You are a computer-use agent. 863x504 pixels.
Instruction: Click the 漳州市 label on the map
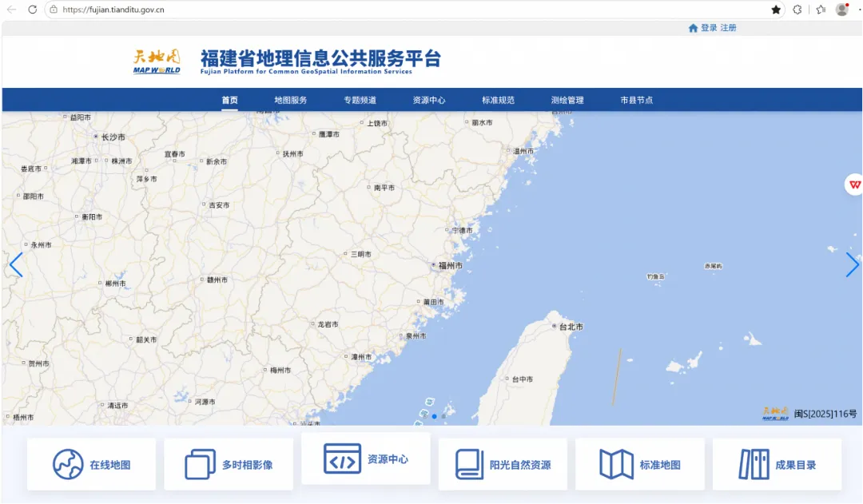coord(362,357)
